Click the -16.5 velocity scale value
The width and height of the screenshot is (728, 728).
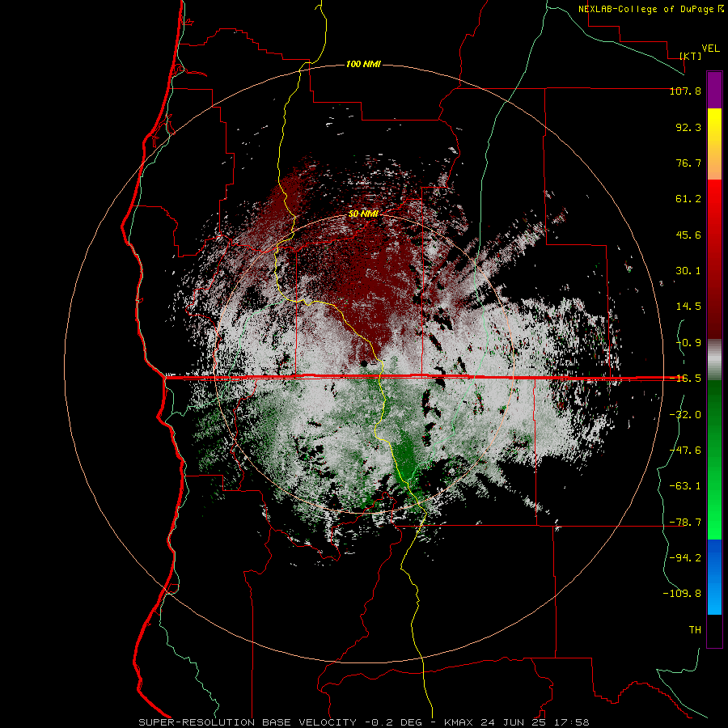tap(685, 379)
